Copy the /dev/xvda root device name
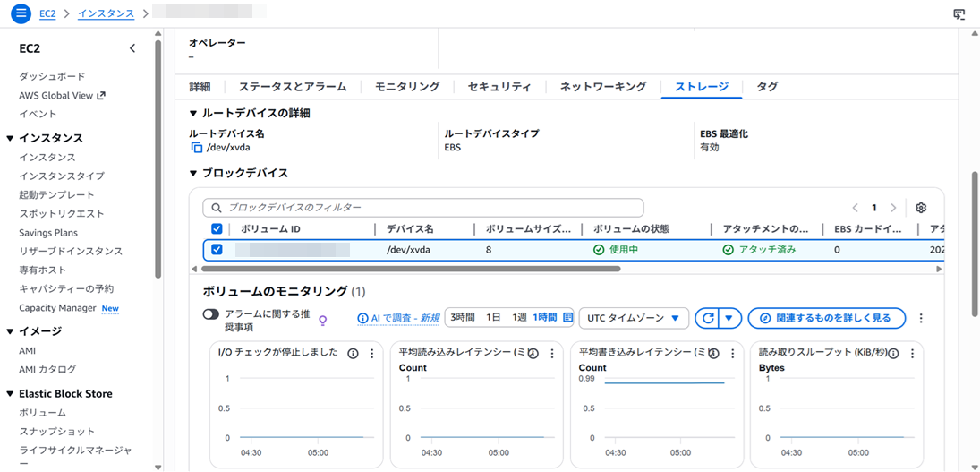This screenshot has width=980, height=472. 197,148
